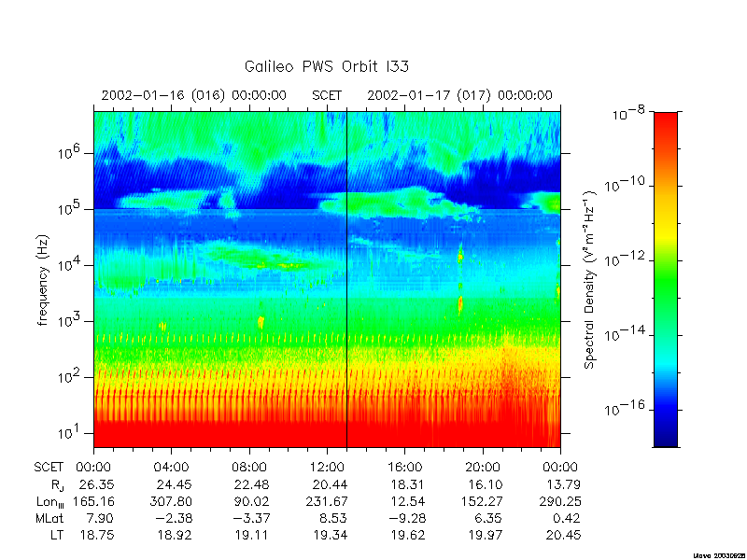The width and height of the screenshot is (747, 560).
Task: Click the MLat value -9.28
Action: [x=408, y=518]
